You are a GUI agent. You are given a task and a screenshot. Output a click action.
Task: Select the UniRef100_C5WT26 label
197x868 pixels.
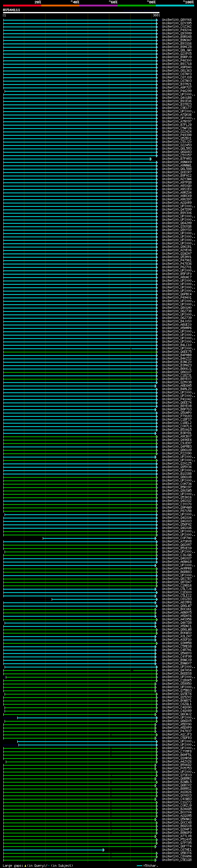[177, 128]
